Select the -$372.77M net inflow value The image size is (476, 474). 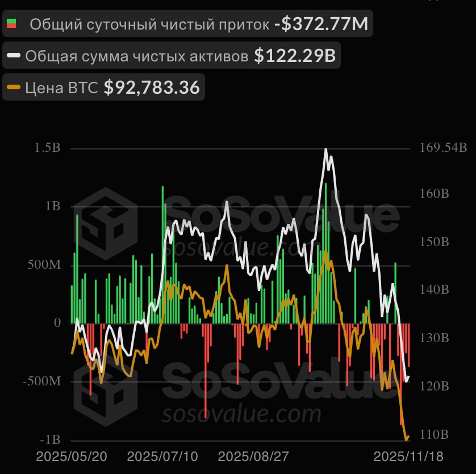click(321, 24)
